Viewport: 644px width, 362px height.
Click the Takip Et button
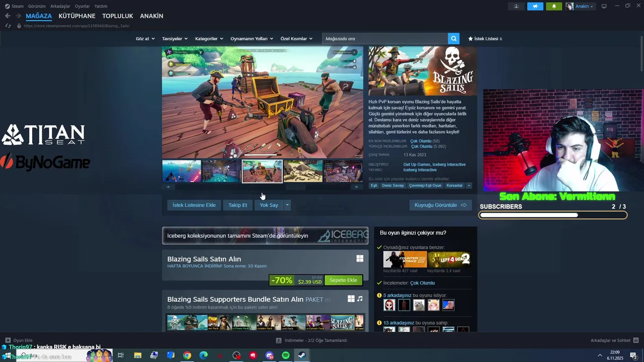tap(238, 205)
